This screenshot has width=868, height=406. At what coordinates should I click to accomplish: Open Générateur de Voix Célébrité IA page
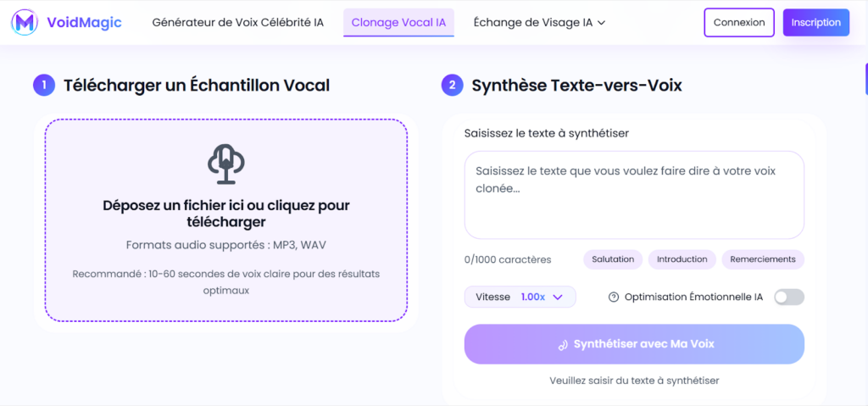[x=237, y=22]
